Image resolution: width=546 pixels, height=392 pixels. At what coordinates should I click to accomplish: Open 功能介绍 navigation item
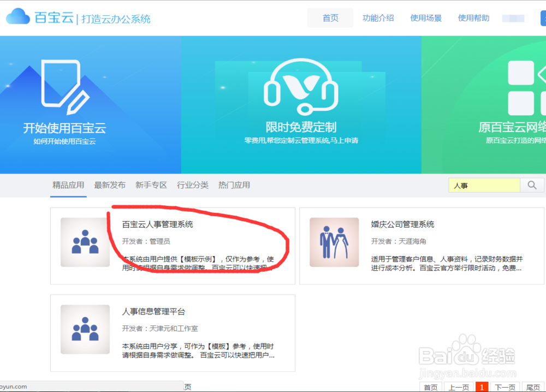click(378, 18)
